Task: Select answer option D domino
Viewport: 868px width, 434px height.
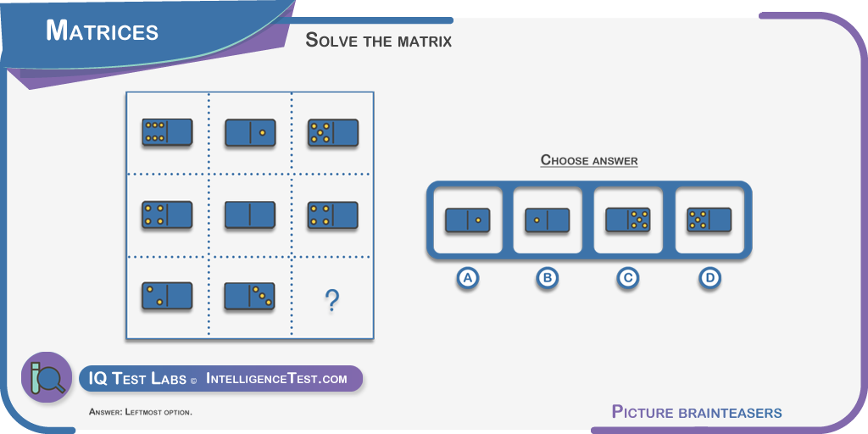Action: click(709, 220)
